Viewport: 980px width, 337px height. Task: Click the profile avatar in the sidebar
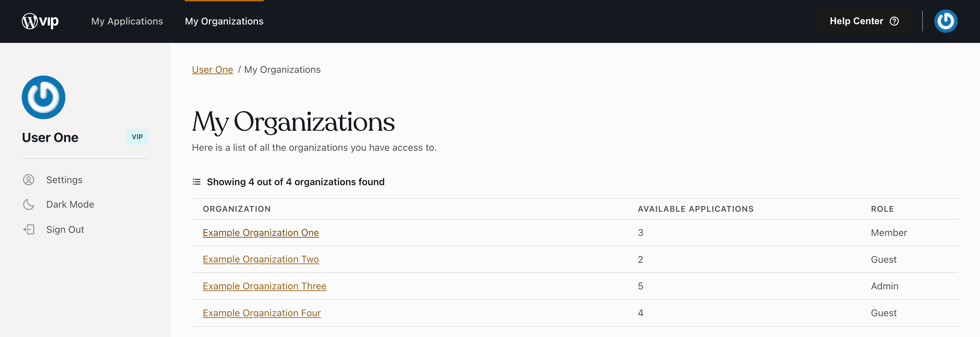pyautogui.click(x=43, y=97)
